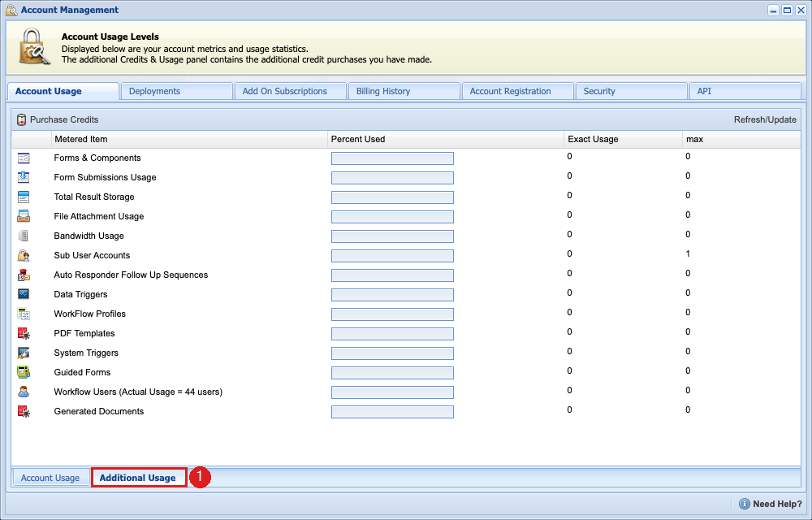Click the Percent Used column header
This screenshot has width=812, height=520.
coord(446,139)
